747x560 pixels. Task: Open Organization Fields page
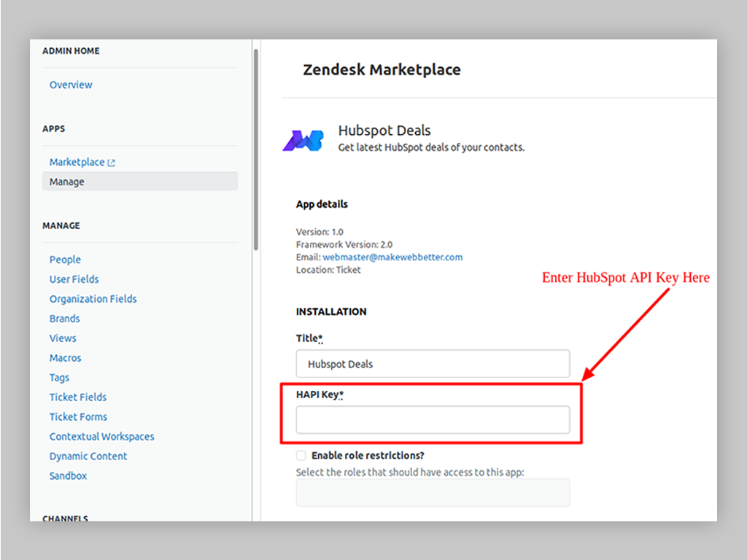pos(93,299)
